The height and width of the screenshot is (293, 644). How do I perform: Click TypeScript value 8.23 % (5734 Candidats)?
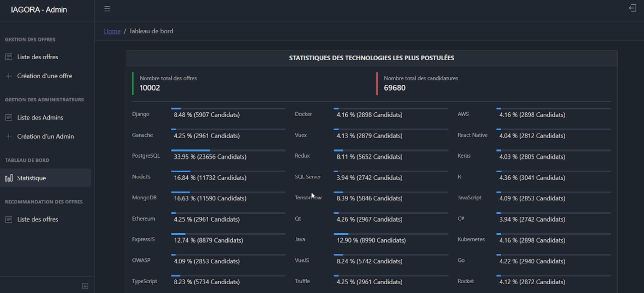207,282
